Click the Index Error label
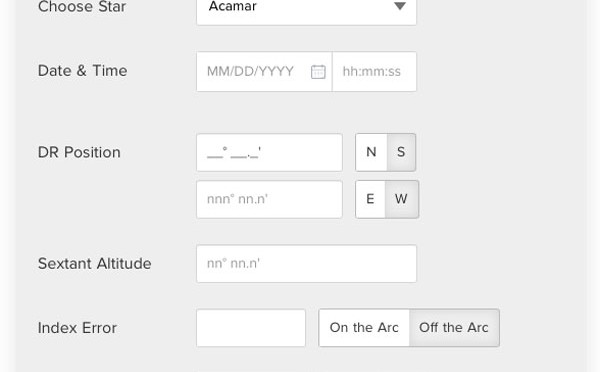The image size is (600, 372). click(x=77, y=328)
